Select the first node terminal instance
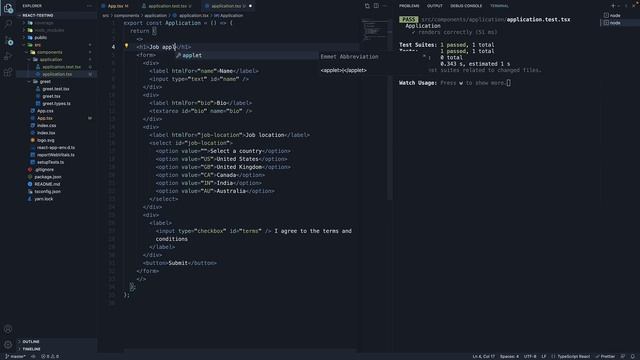This screenshot has height=360, width=640. (620, 15)
